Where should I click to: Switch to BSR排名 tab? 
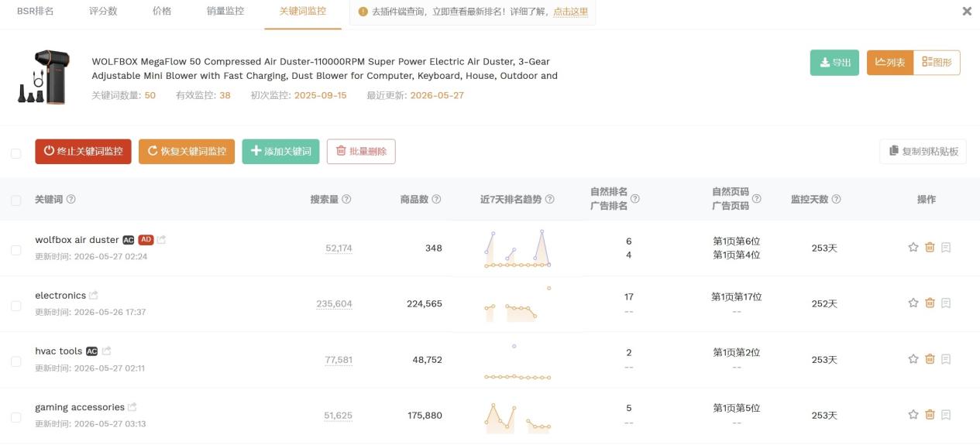(x=36, y=12)
